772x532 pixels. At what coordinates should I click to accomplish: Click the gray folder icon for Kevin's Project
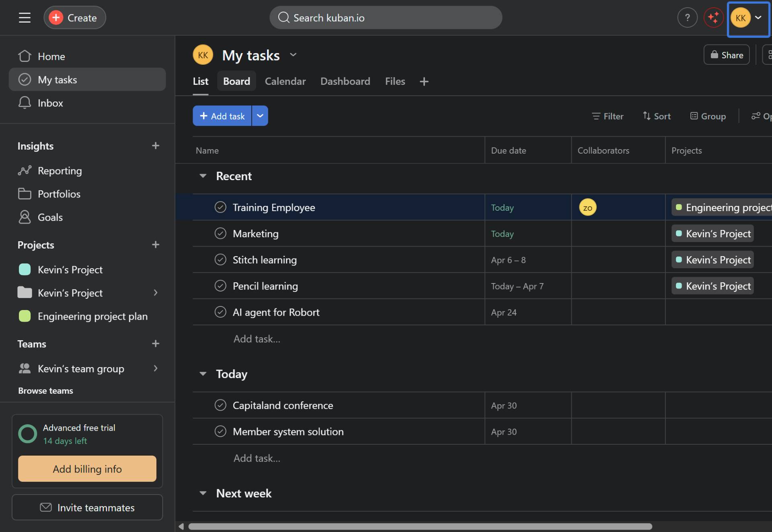tap(25, 293)
